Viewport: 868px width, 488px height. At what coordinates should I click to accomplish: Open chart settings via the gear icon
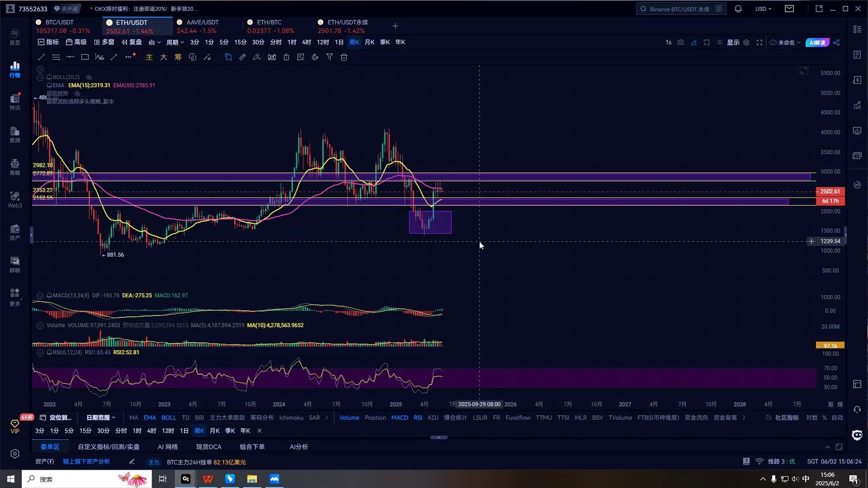click(747, 42)
